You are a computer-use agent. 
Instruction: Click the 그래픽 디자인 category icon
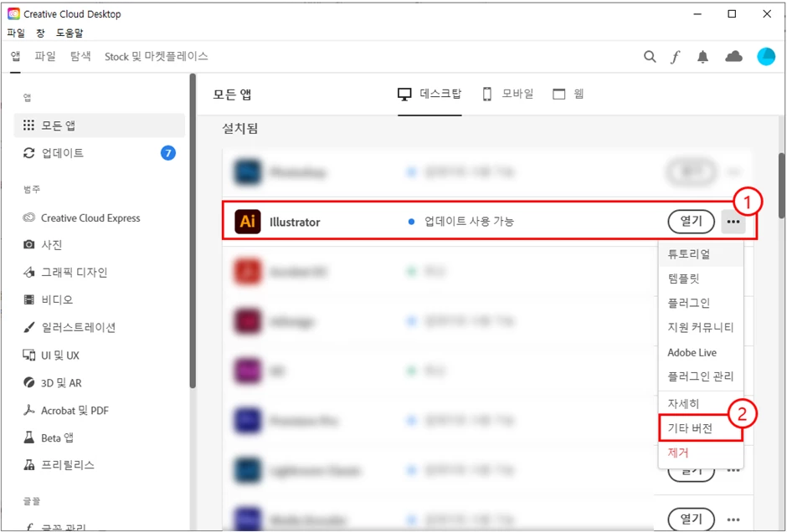click(x=29, y=272)
